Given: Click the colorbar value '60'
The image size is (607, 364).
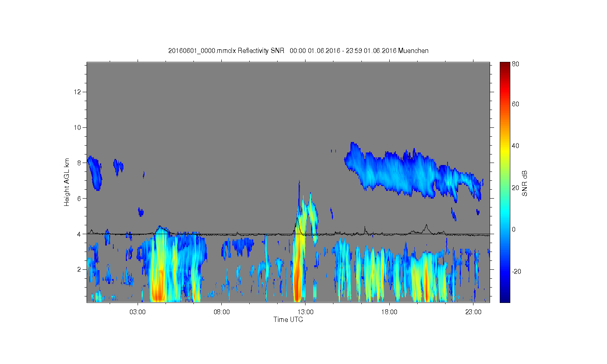Looking at the screenshot, I should [516, 104].
